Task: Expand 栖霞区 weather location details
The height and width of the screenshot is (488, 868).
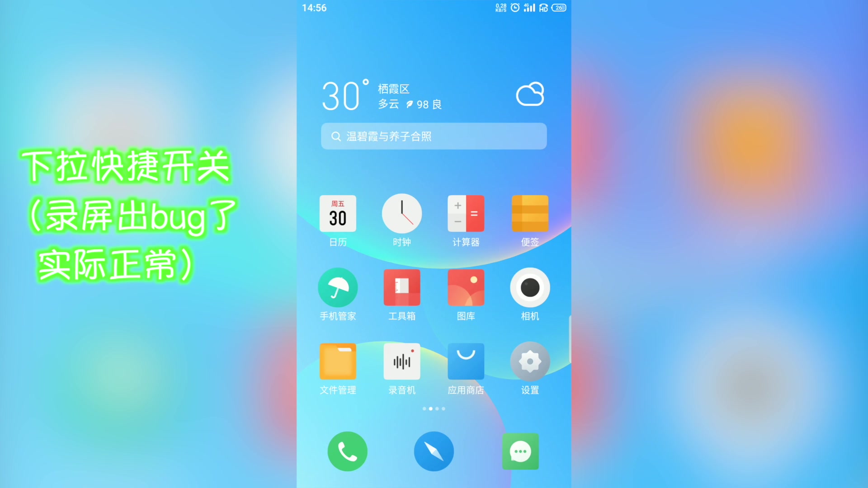Action: tap(434, 95)
